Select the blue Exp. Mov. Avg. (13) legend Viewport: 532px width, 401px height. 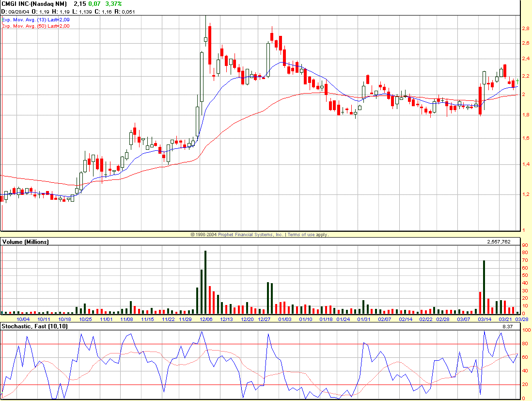pos(35,19)
